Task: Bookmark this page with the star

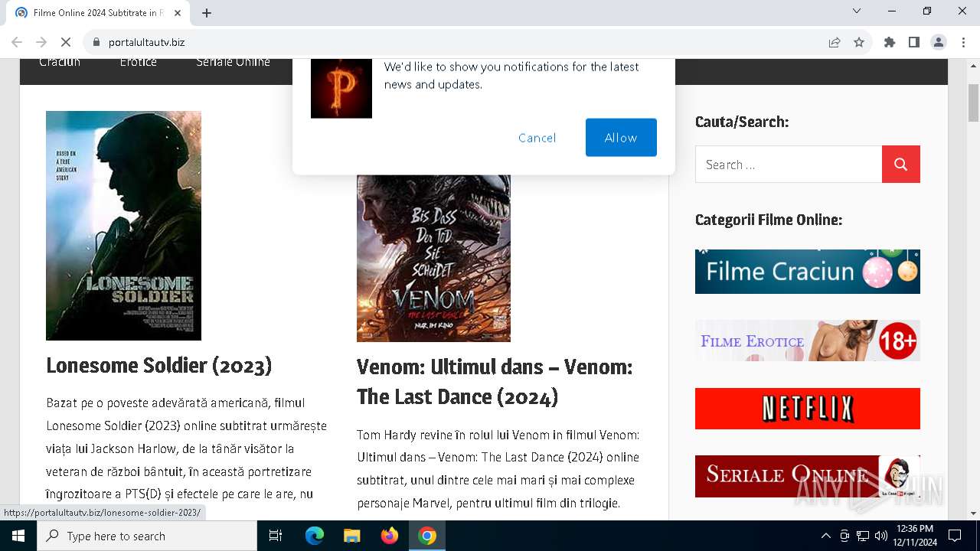Action: click(859, 42)
